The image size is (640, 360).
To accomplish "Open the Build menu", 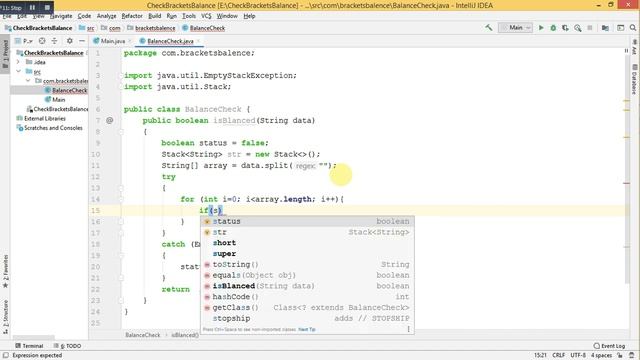I will 154,16.
